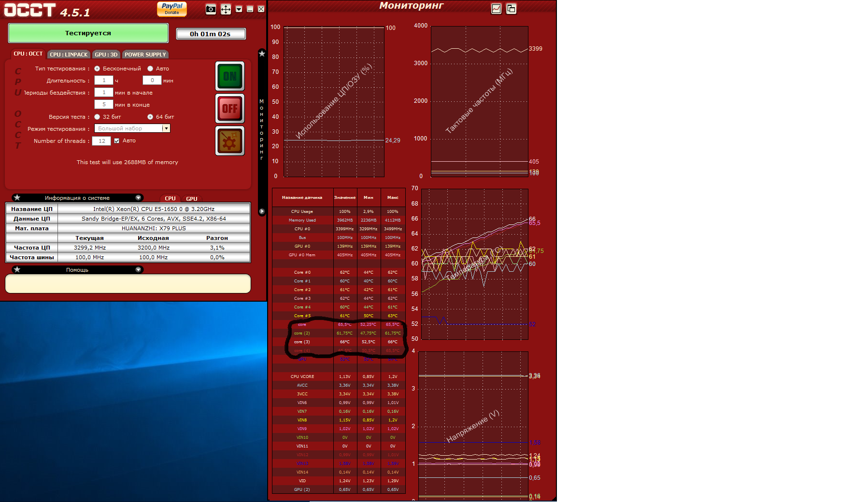Screen dimensions: 868x502
Task: Click the Мин column header
Action: coord(369,197)
